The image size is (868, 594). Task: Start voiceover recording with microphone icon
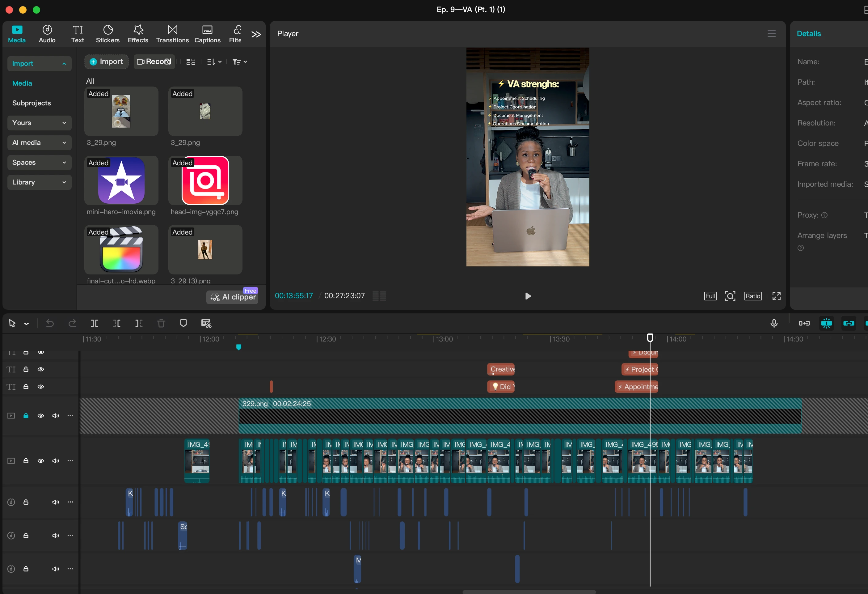774,324
